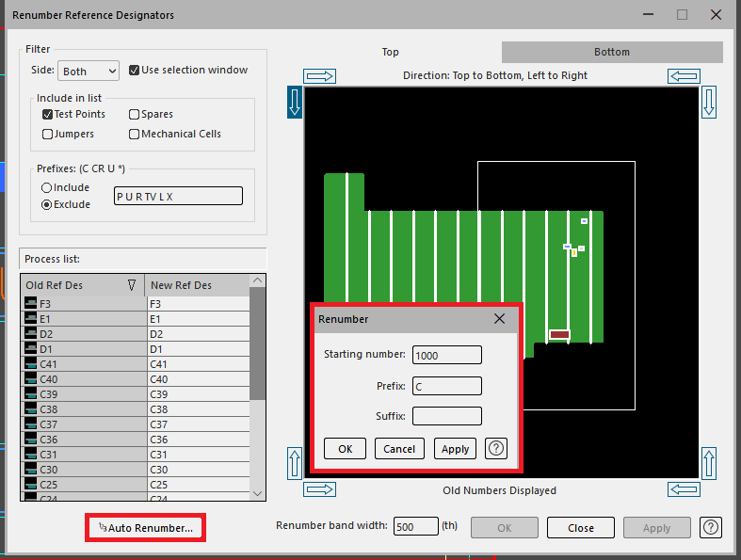Click the down arrow right of the preview's top
The width and height of the screenshot is (741, 560).
click(x=709, y=102)
